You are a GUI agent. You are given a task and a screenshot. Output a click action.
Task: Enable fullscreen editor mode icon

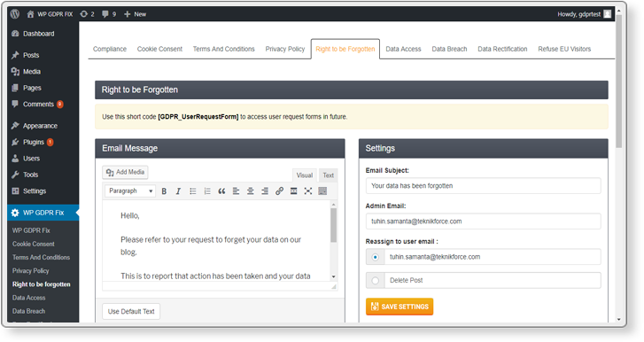click(x=308, y=190)
